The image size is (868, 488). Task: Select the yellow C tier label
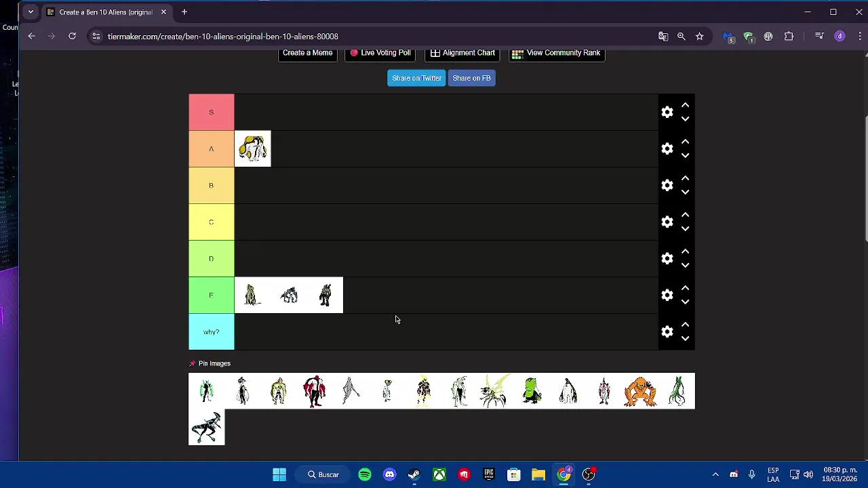211,222
